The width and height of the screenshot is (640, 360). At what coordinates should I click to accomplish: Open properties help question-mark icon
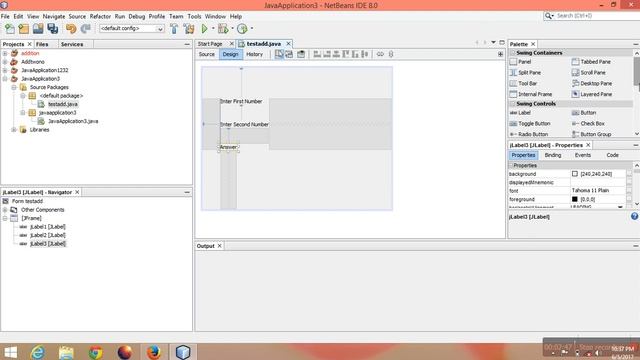click(634, 216)
